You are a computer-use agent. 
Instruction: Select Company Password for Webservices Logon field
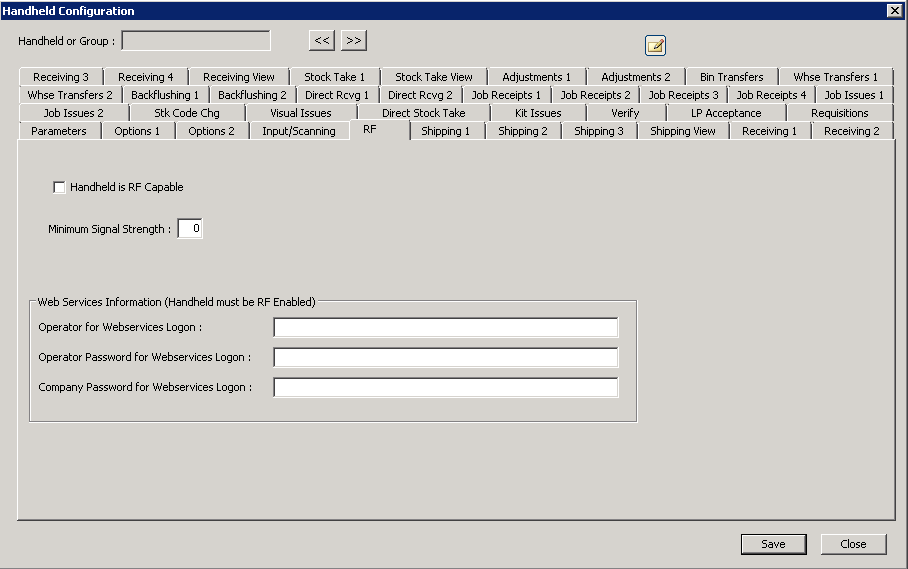445,388
